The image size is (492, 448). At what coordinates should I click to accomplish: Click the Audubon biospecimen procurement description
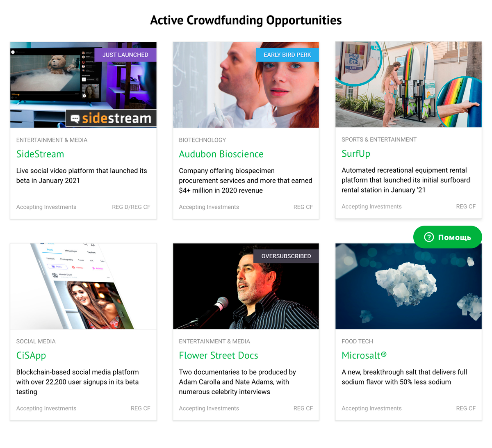point(246,181)
